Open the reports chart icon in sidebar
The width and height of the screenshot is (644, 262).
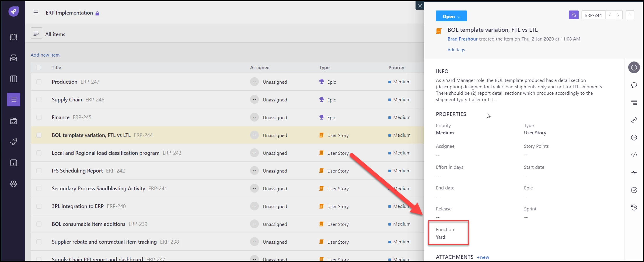click(x=13, y=163)
